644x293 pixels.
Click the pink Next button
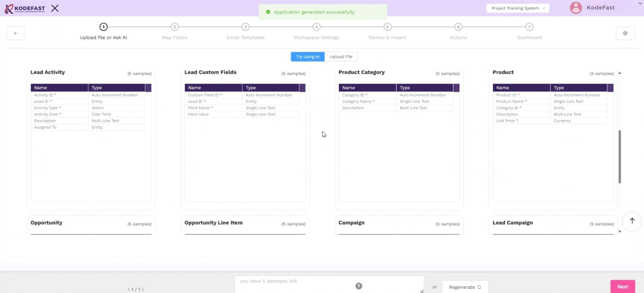tap(622, 287)
